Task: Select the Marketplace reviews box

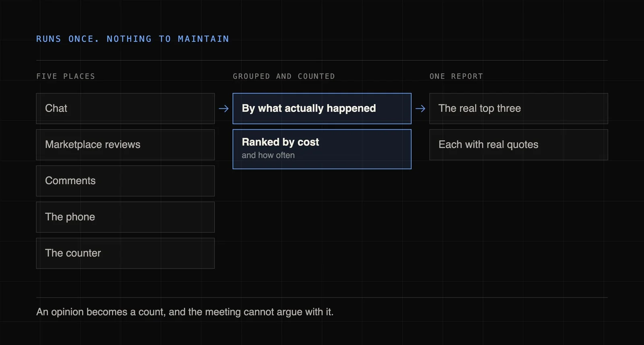Action: click(125, 145)
